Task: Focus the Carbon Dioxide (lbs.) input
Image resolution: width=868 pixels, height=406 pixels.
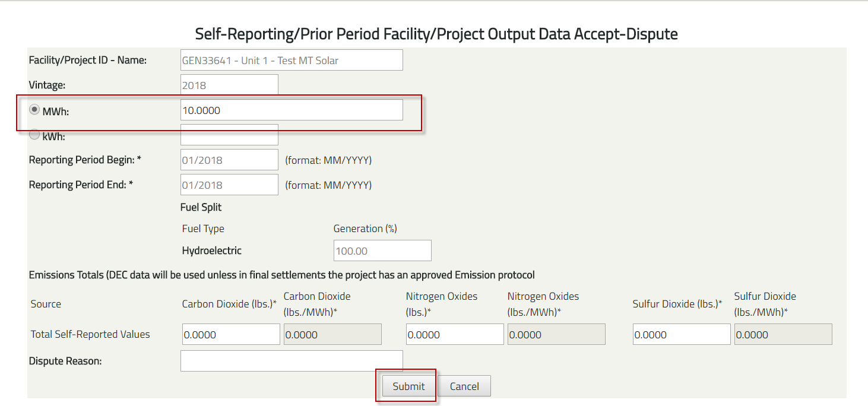Action: tap(231, 334)
